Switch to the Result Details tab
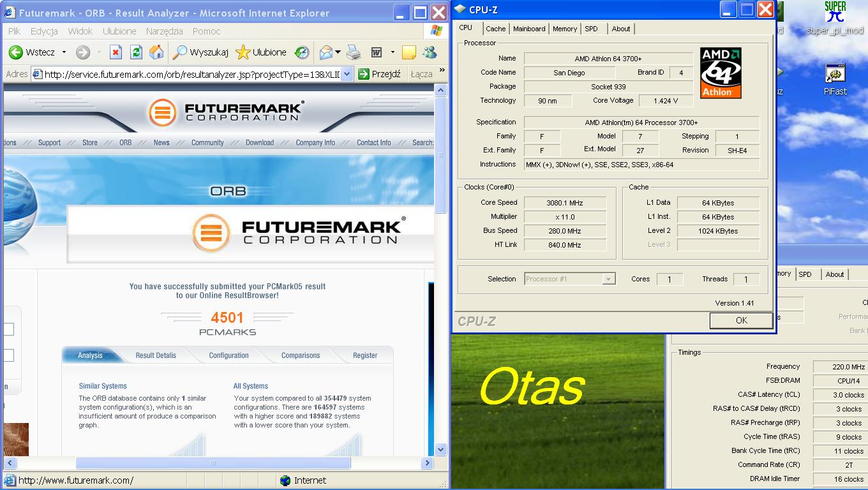Screen dimensions: 868x490 (x=156, y=355)
